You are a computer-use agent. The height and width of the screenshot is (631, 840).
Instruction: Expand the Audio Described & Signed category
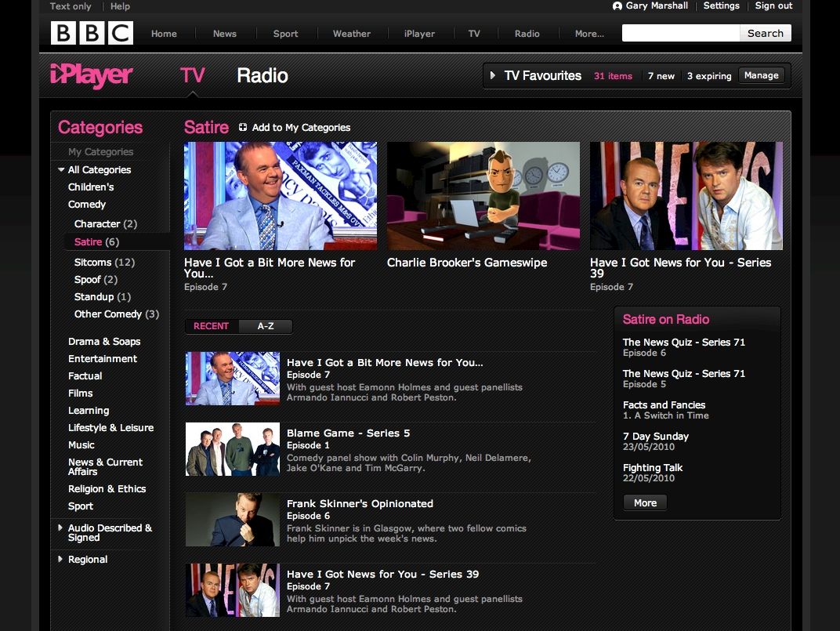[60, 528]
